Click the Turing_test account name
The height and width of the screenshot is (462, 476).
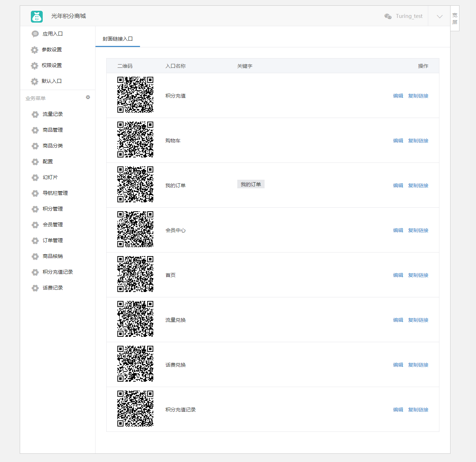click(x=409, y=16)
